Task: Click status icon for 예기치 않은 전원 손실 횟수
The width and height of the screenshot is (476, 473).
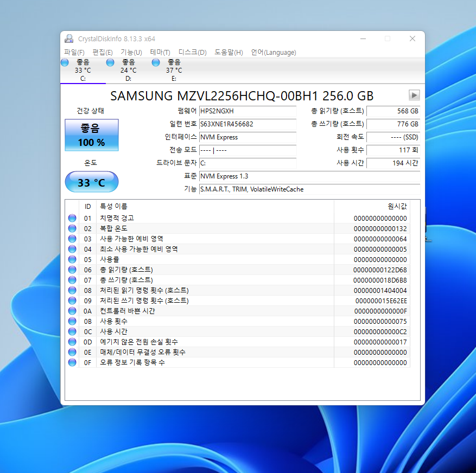Action: [x=72, y=342]
